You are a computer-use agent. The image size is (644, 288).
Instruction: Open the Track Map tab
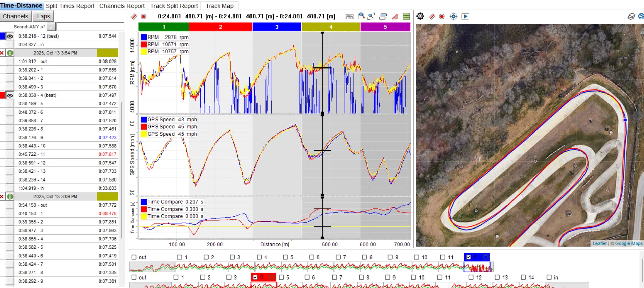click(219, 6)
